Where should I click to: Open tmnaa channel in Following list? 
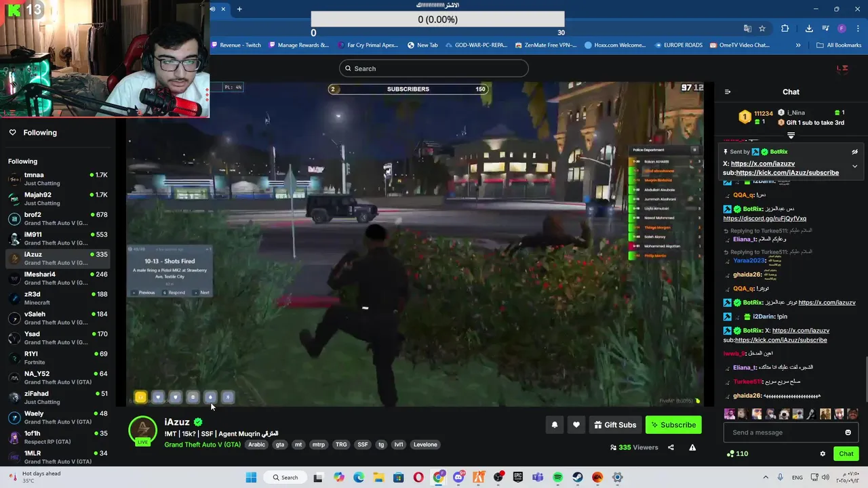tap(58, 179)
